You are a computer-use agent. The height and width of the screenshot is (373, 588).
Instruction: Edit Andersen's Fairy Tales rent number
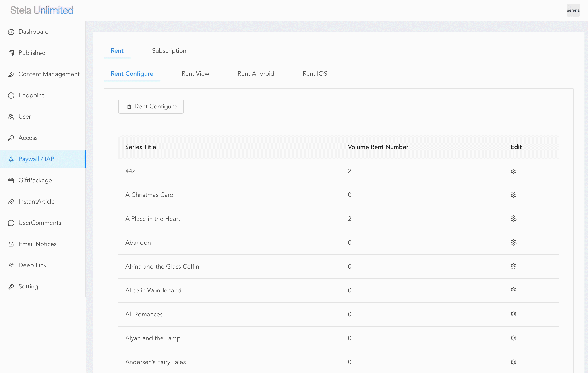point(513,362)
